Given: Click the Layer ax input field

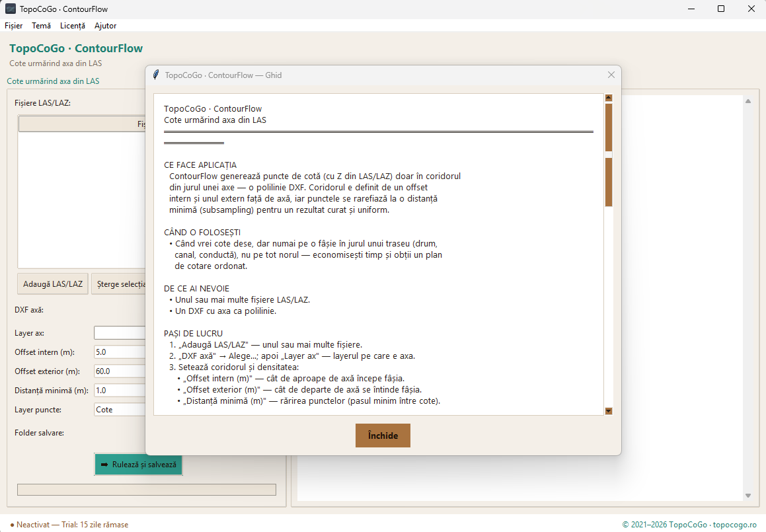Looking at the screenshot, I should point(120,332).
